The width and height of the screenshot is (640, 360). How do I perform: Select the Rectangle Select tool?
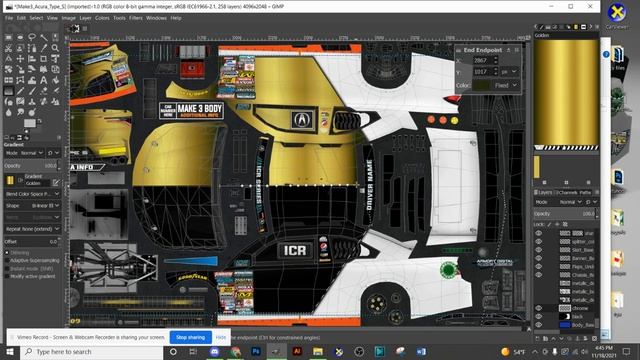[8, 37]
